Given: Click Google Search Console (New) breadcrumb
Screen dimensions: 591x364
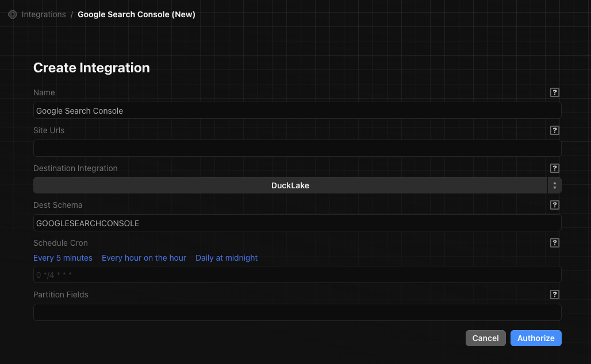Looking at the screenshot, I should click(x=136, y=14).
